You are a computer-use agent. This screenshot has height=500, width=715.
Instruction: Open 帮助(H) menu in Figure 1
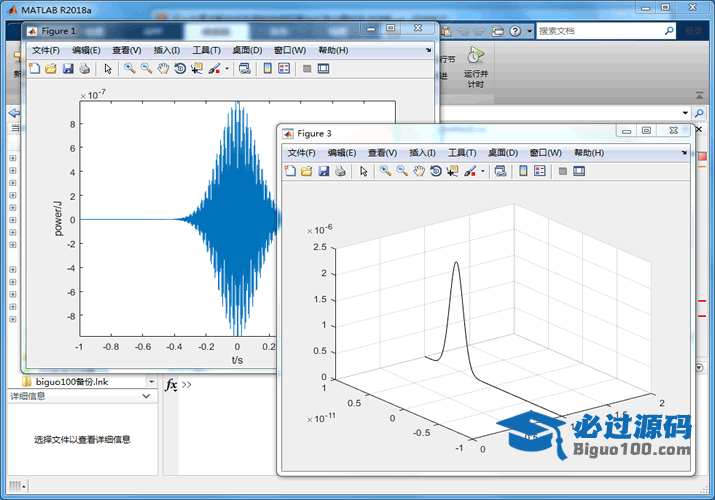coord(333,50)
